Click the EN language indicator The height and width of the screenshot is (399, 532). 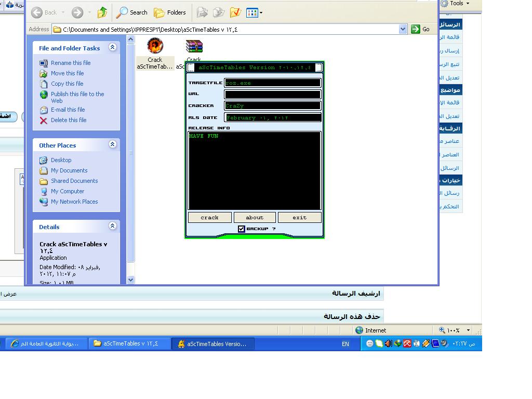pos(345,344)
